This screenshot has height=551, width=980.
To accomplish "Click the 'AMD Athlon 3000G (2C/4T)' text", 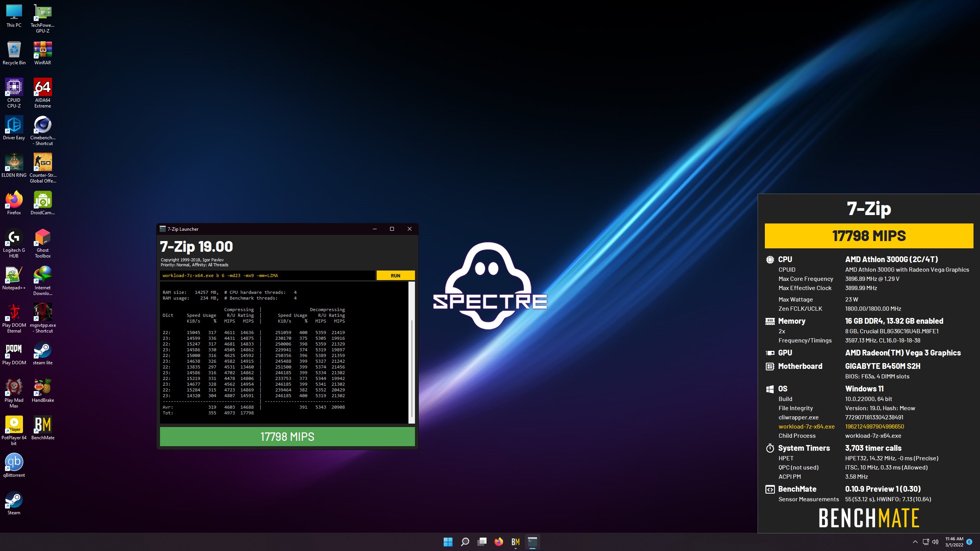I will 892,259.
